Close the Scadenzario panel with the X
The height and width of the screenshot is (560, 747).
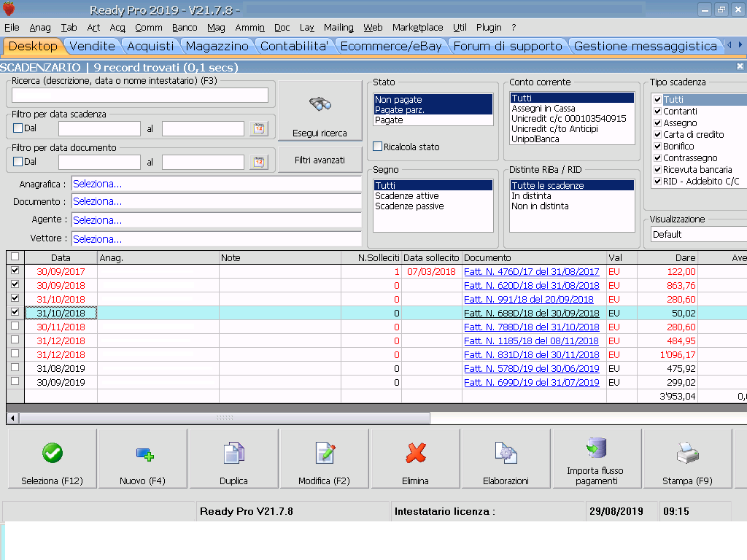(740, 66)
